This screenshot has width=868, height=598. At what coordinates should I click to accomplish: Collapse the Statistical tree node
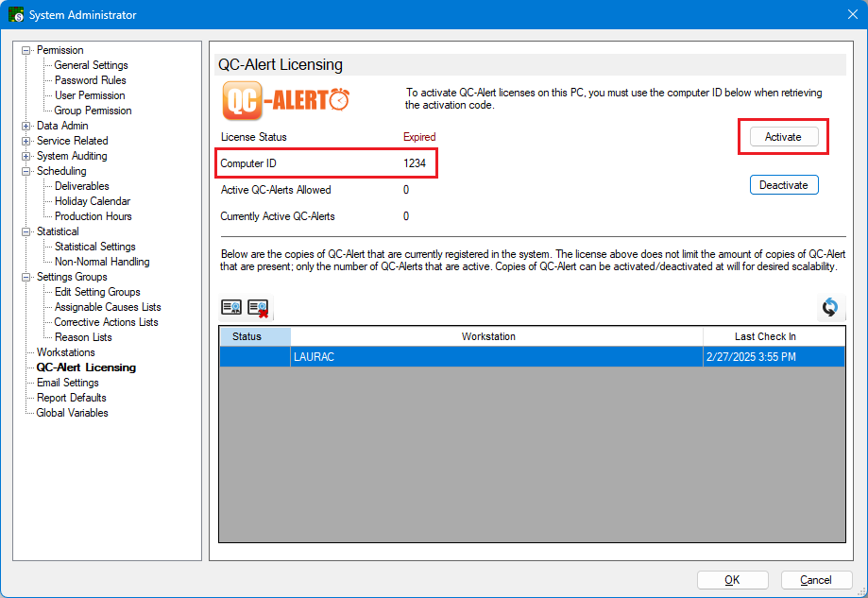point(26,232)
